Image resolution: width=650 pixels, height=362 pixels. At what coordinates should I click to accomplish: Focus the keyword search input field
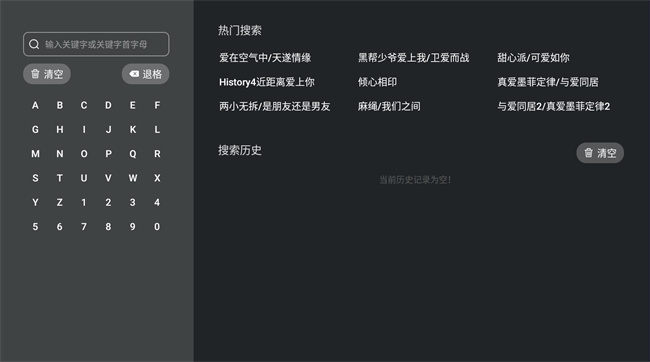coord(96,44)
